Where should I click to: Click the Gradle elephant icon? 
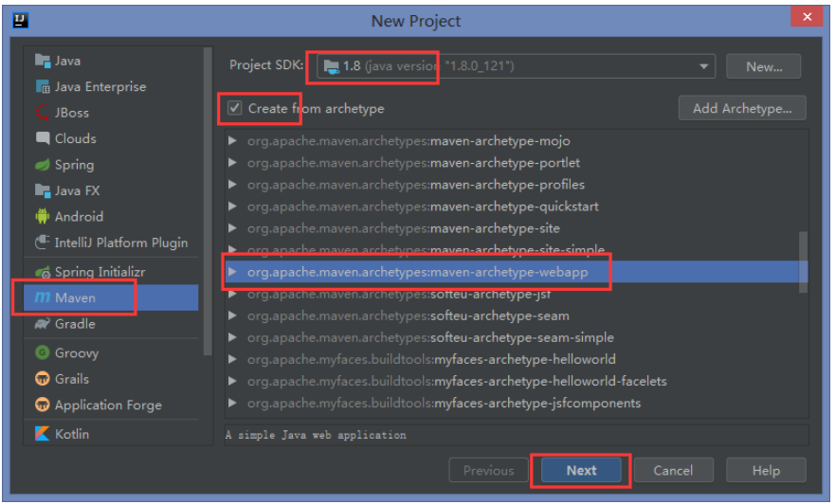(42, 324)
